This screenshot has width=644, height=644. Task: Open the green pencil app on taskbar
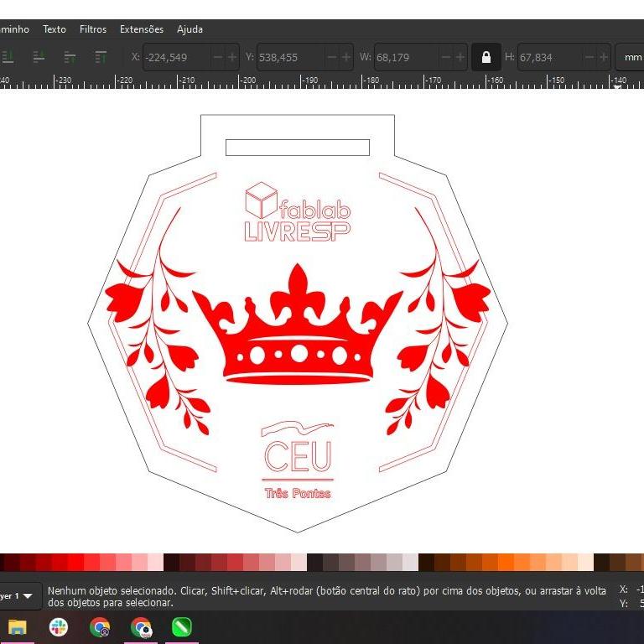(x=182, y=627)
